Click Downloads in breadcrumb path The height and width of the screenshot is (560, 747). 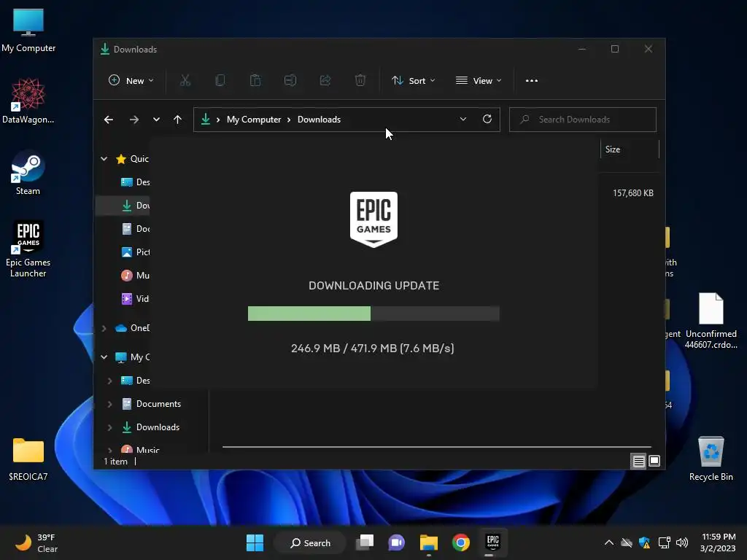[319, 120]
